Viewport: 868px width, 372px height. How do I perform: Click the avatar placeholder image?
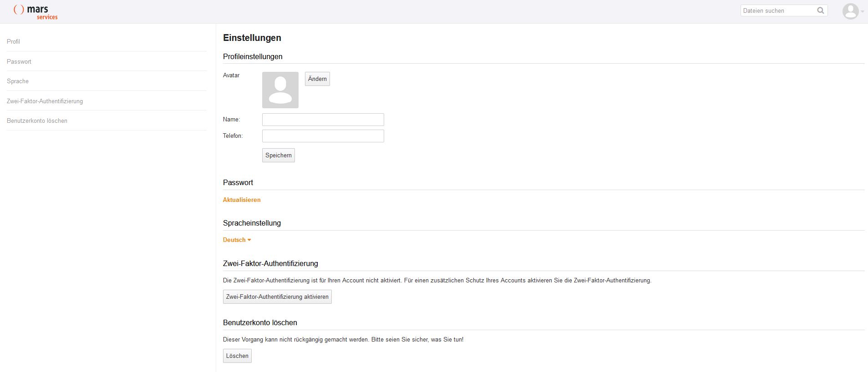pos(280,90)
